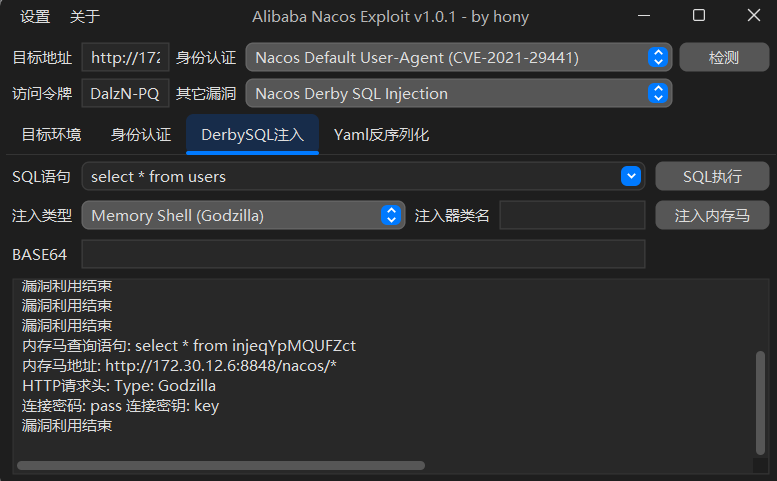Minimize the Nacos Exploit window
The image size is (777, 481).
click(644, 16)
